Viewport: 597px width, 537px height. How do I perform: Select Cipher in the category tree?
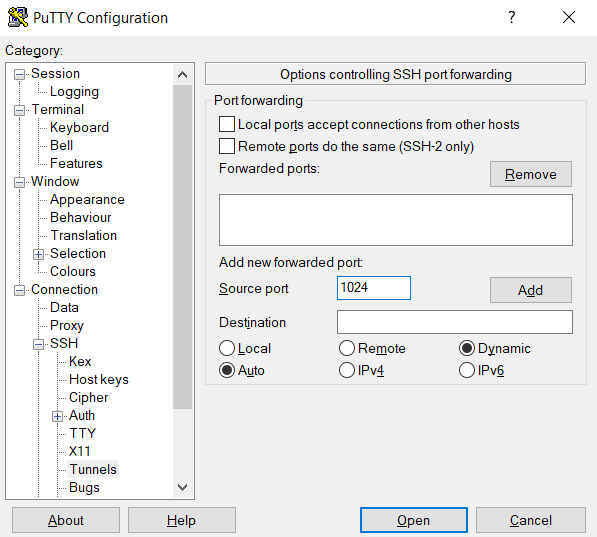89,397
